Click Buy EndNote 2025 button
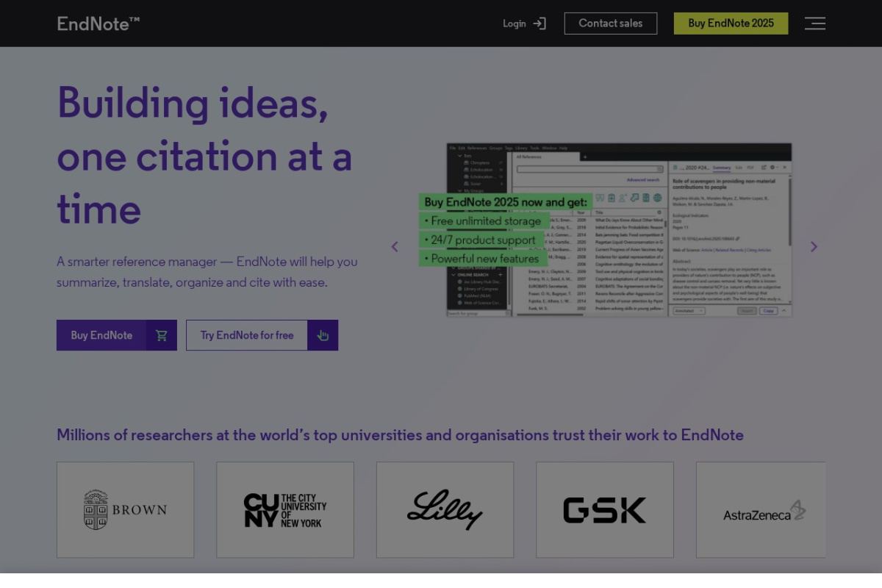Viewport: 882px width, 588px height. pos(731,24)
